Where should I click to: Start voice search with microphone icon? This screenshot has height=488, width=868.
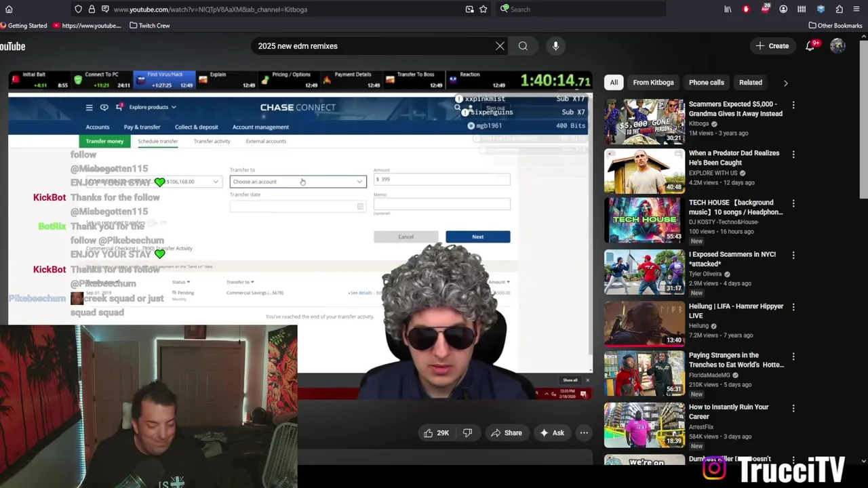(x=555, y=46)
